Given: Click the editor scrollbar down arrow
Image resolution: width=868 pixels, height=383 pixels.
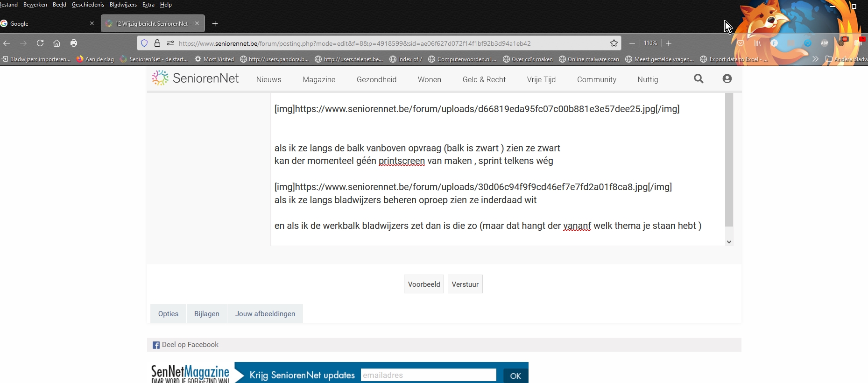Looking at the screenshot, I should tap(729, 242).
